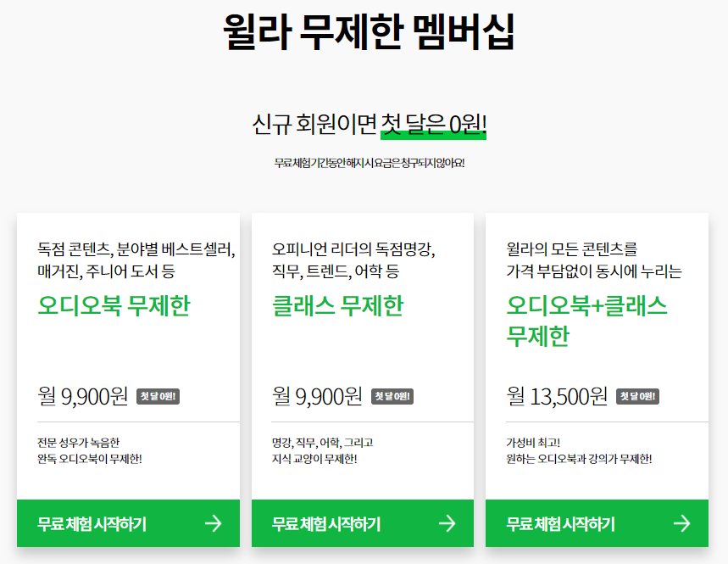Click 첫 달 0원! badge on 오디오북 무제한 card
Image resolution: width=728 pixels, height=564 pixels.
coord(158,396)
